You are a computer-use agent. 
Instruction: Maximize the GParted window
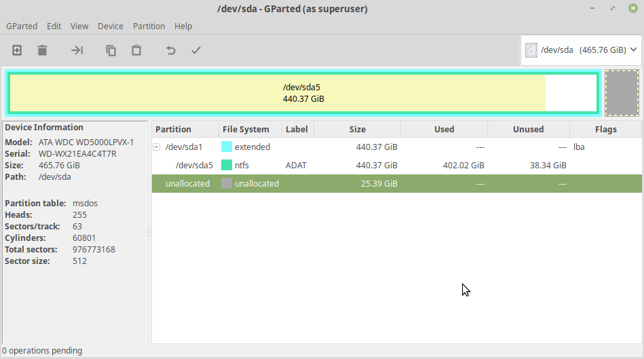tap(613, 8)
